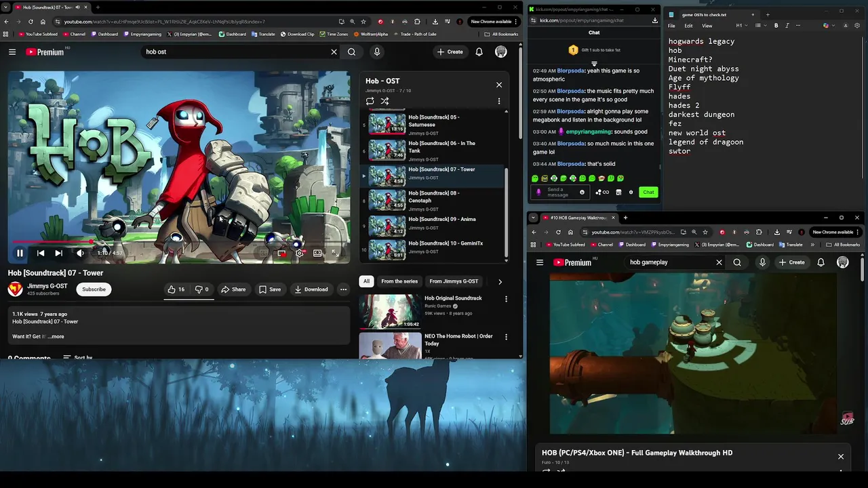
Task: Toggle shuffle for the Hob - OST playlist
Action: 384,101
